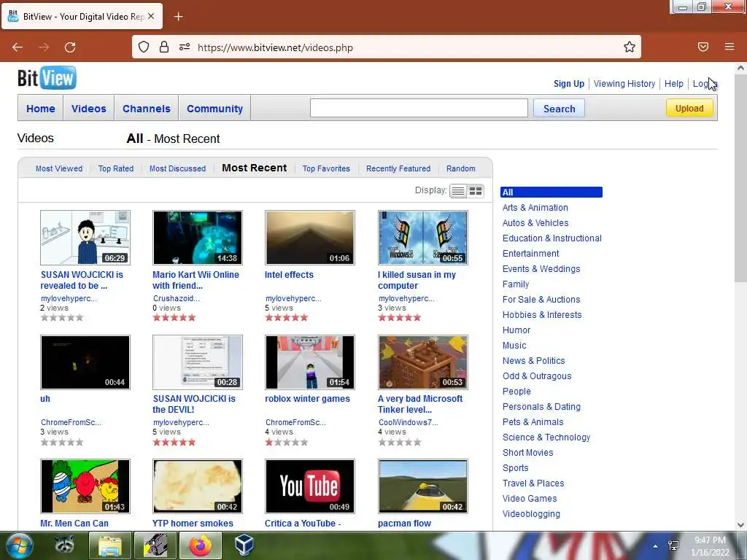This screenshot has width=747, height=560.
Task: Select the Recently Featured tab
Action: (398, 168)
